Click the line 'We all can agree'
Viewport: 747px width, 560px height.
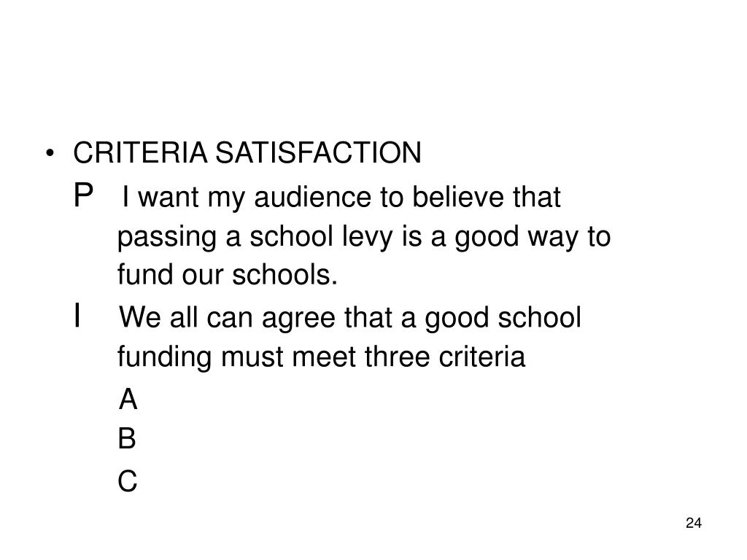(349, 318)
